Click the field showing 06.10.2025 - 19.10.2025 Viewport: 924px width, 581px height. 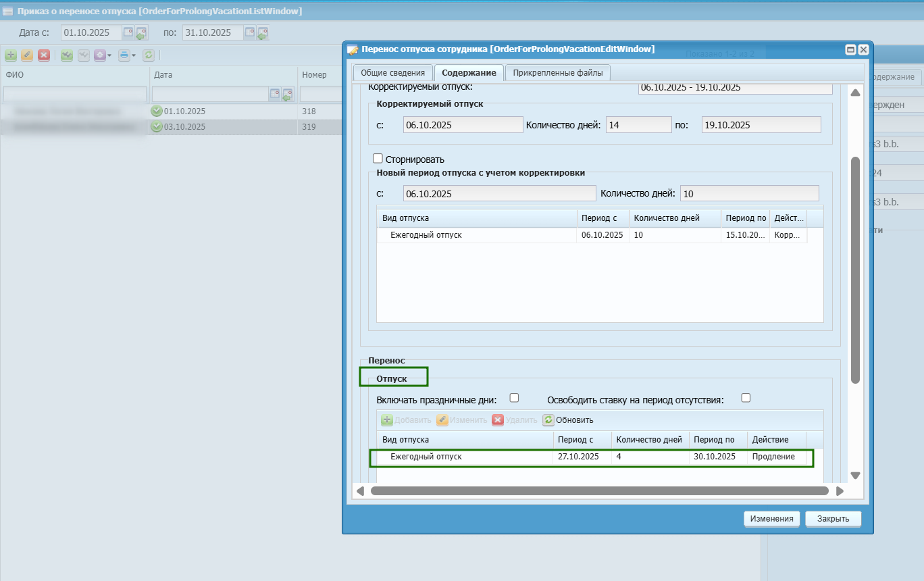click(x=735, y=88)
